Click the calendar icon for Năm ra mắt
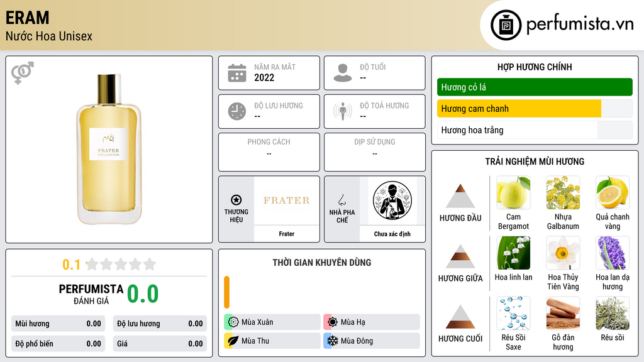This screenshot has width=644, height=362. point(237,73)
